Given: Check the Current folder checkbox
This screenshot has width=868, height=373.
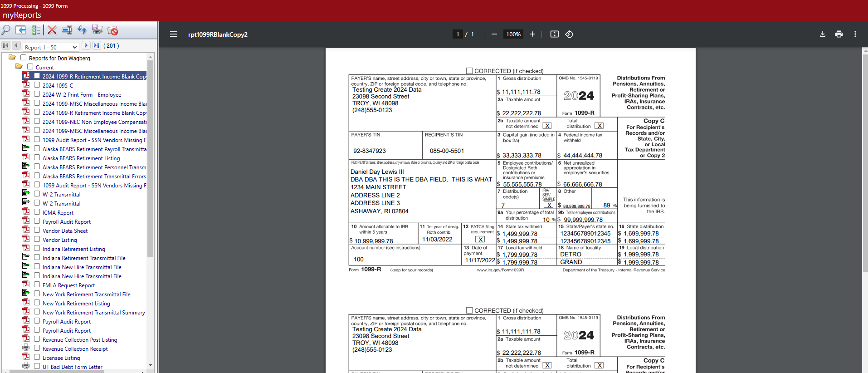Looking at the screenshot, I should coord(30,67).
